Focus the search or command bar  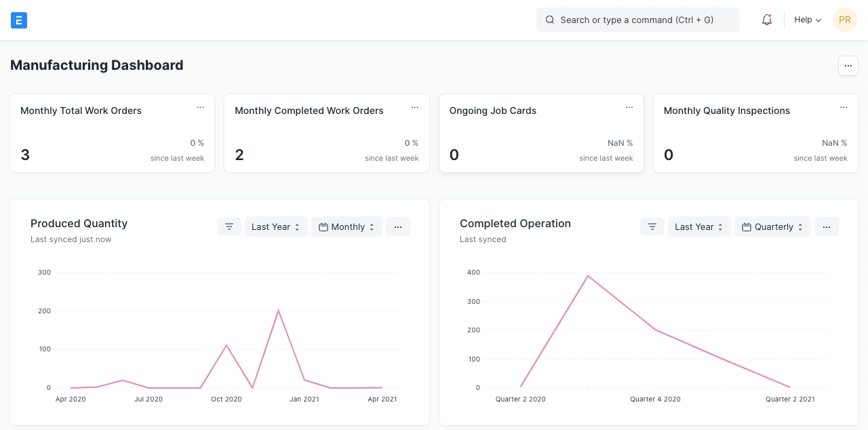tap(637, 20)
